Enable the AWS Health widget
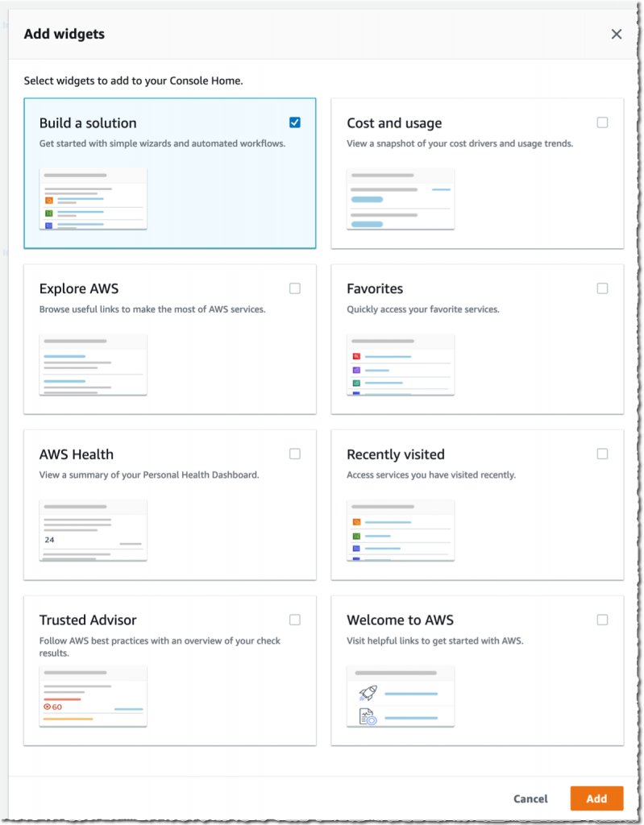This screenshot has height=825, width=644. 295,454
